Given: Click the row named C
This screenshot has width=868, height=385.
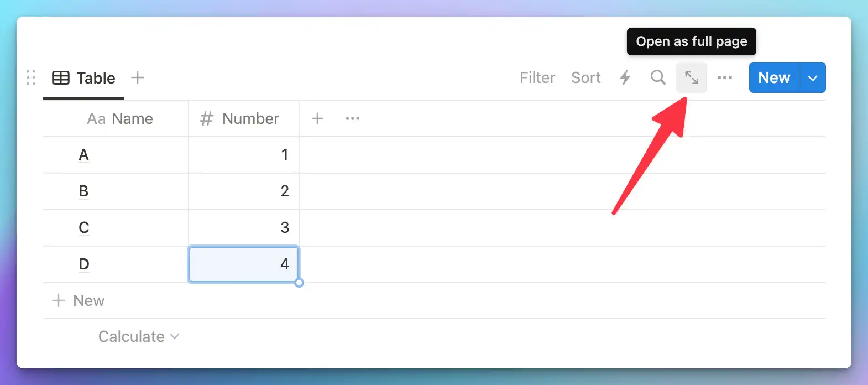Looking at the screenshot, I should pyautogui.click(x=84, y=228).
